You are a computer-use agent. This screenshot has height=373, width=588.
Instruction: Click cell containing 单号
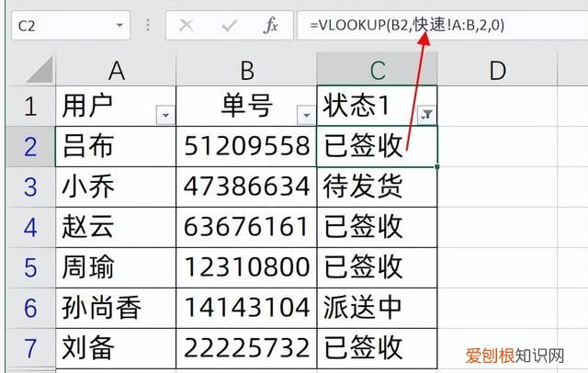tap(246, 106)
